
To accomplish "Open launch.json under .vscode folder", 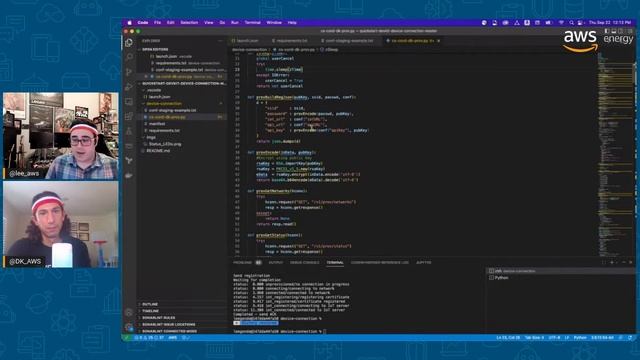I will click(x=160, y=97).
